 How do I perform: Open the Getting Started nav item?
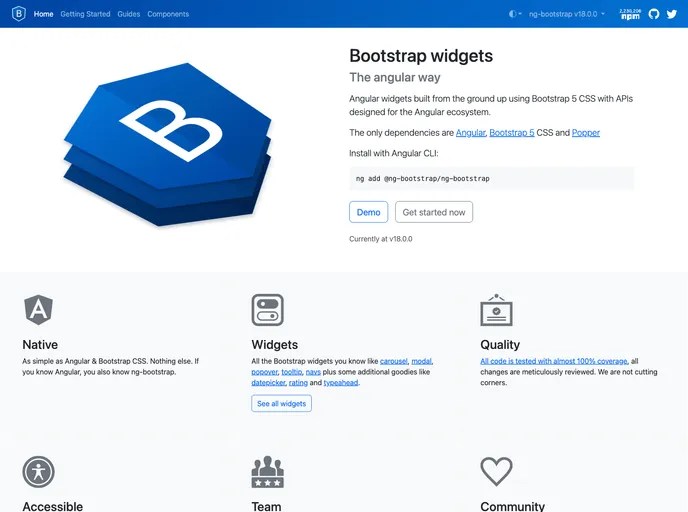click(x=85, y=14)
